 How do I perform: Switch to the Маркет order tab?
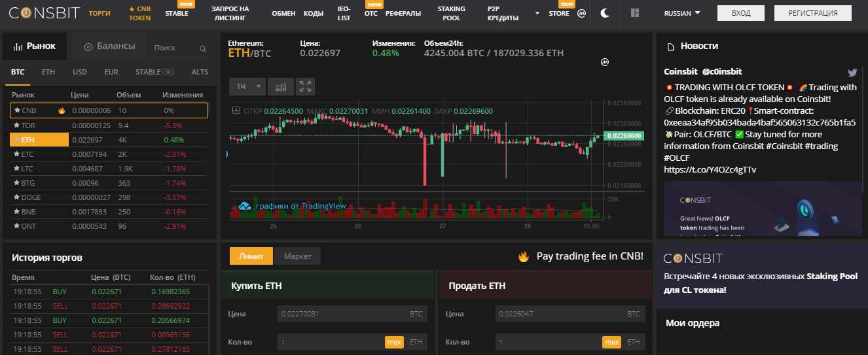(298, 256)
